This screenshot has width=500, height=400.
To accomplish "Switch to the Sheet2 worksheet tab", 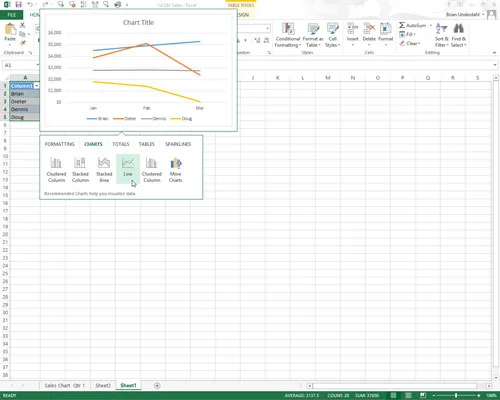I will click(103, 386).
